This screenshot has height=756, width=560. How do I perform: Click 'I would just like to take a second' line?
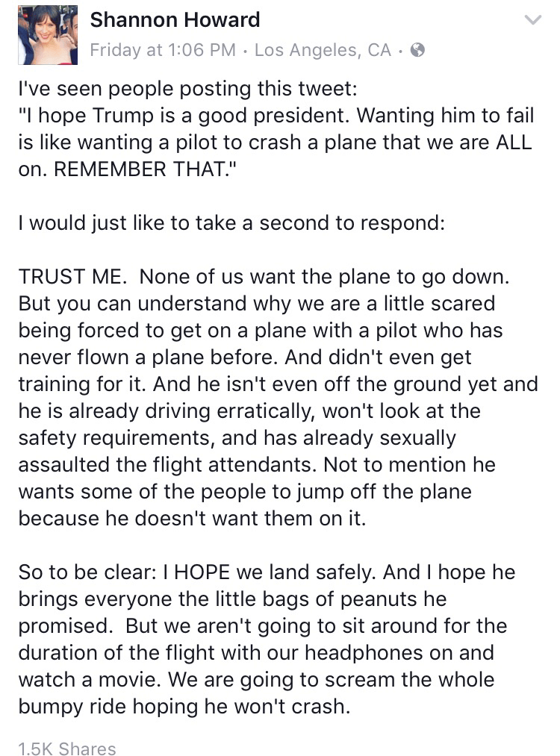pyautogui.click(x=231, y=223)
